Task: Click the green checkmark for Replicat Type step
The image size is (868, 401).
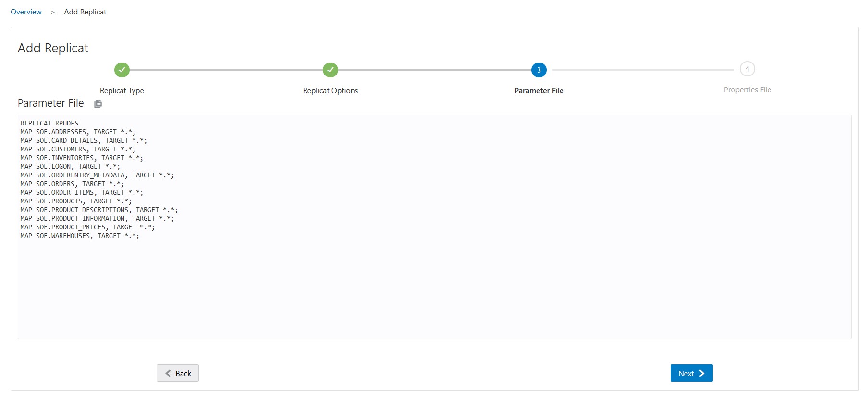Action: pyautogui.click(x=122, y=70)
